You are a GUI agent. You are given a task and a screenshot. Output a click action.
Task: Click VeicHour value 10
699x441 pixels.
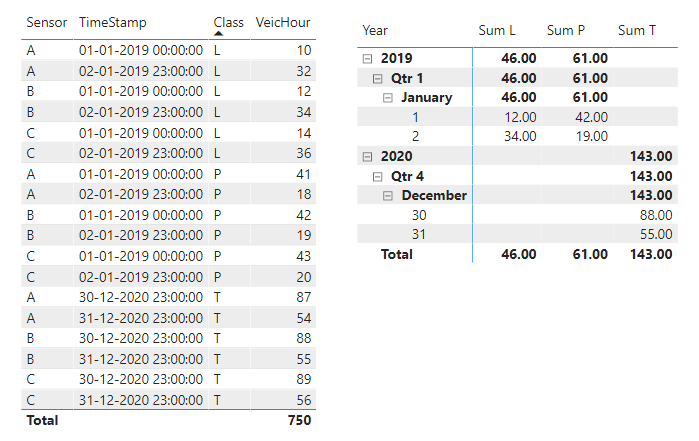[x=304, y=50]
